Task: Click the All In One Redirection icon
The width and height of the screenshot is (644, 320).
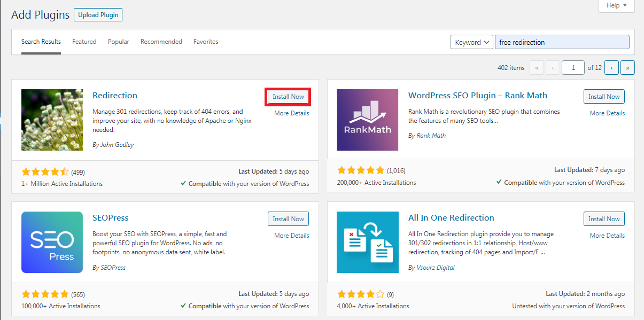Action: (x=367, y=242)
